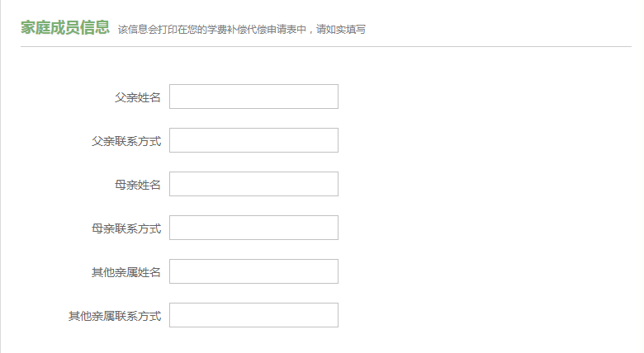Click the 母亲联系方式 label text
This screenshot has width=644, height=353.
click(126, 228)
